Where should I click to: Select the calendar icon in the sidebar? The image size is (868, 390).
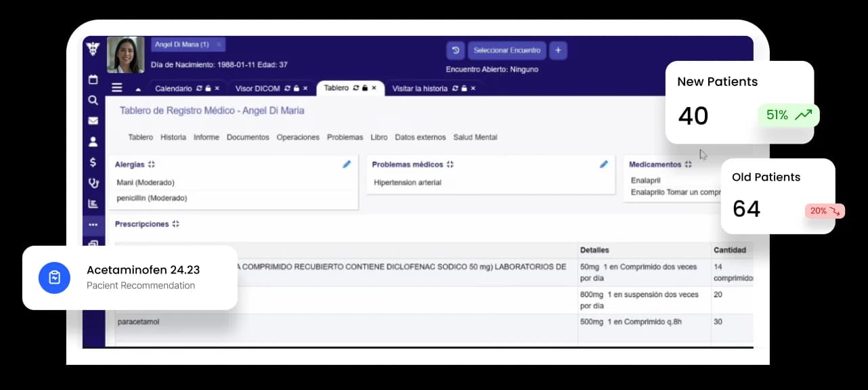point(93,80)
